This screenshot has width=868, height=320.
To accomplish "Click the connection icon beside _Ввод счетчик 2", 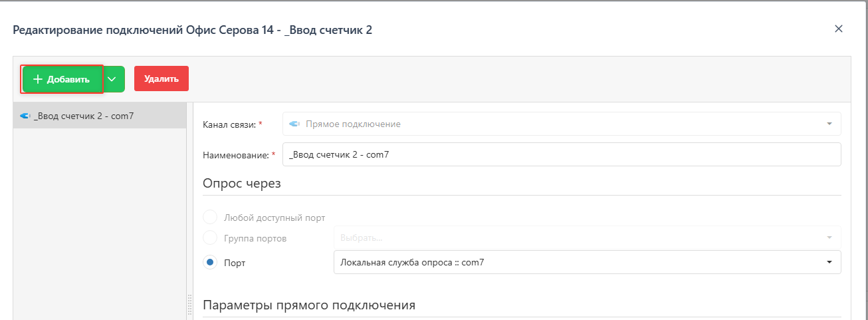I will 25,116.
